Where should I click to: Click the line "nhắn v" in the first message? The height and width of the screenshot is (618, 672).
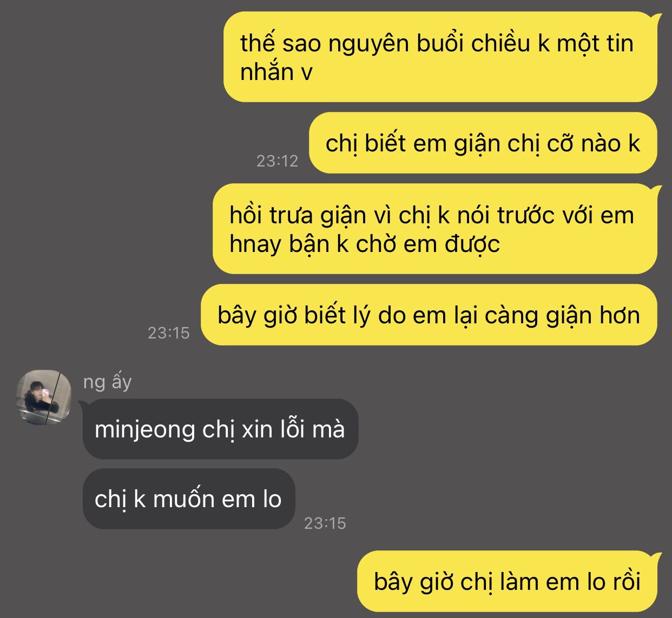[276, 72]
